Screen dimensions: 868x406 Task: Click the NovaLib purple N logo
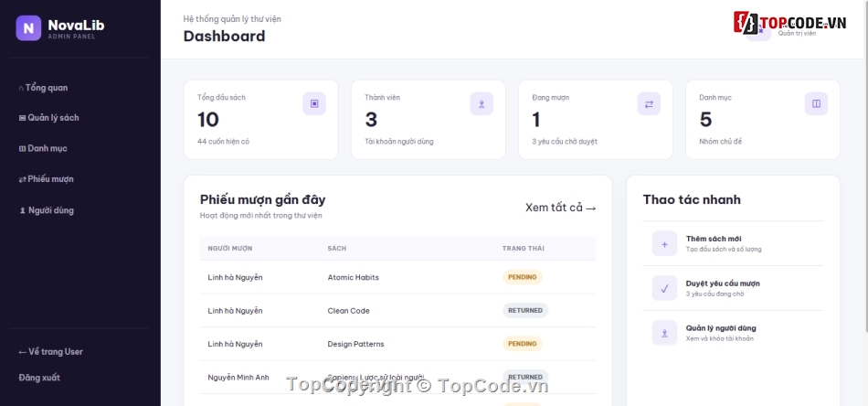point(28,27)
